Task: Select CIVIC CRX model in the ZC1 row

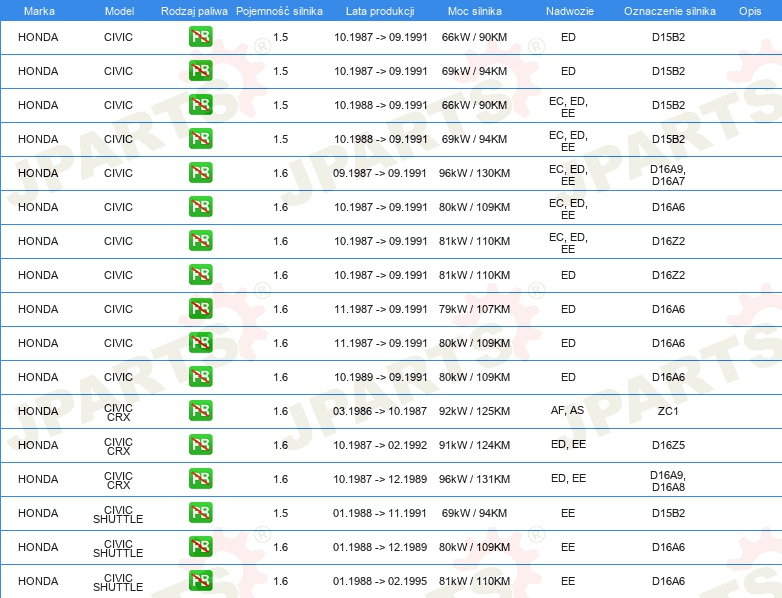Action: click(x=118, y=412)
